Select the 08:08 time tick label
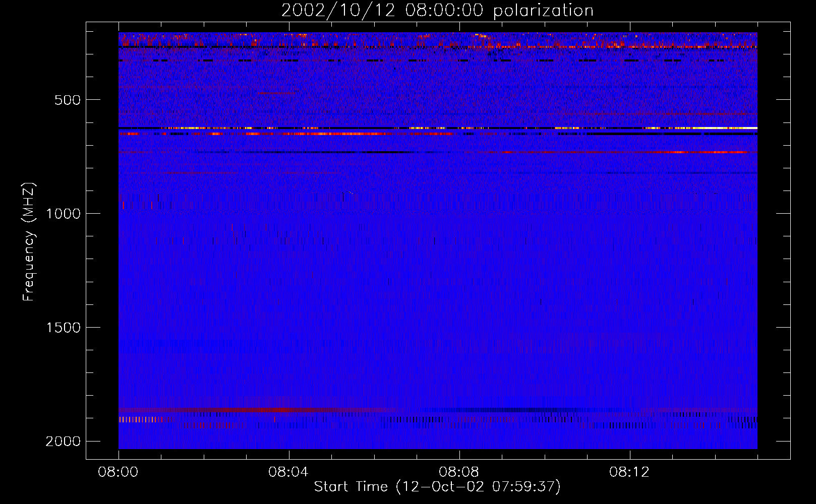 [x=459, y=472]
